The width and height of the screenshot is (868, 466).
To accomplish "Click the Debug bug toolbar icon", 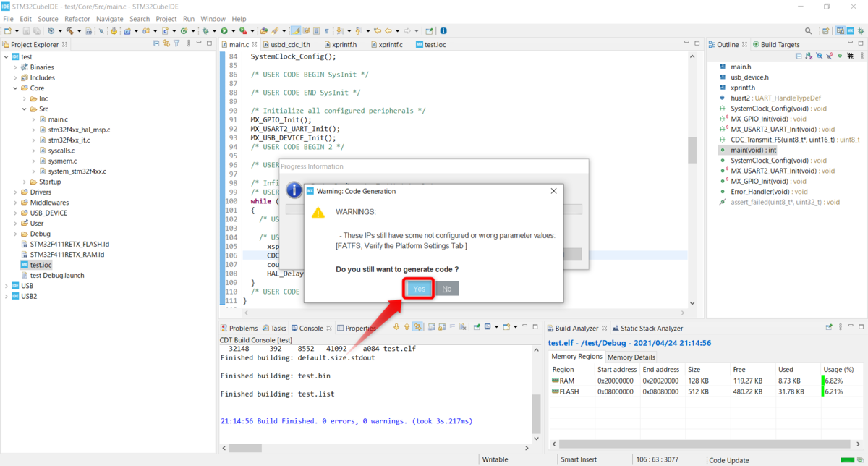I will click(205, 31).
